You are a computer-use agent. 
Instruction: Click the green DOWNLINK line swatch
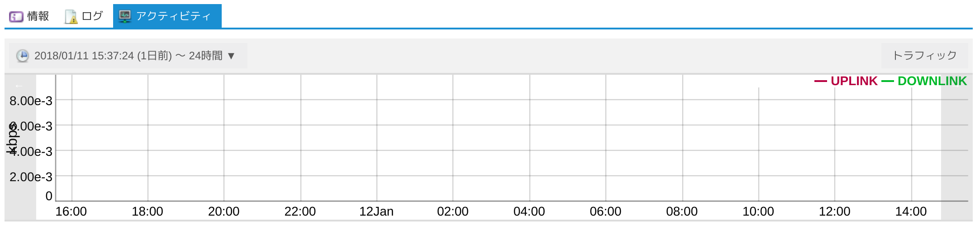click(888, 82)
